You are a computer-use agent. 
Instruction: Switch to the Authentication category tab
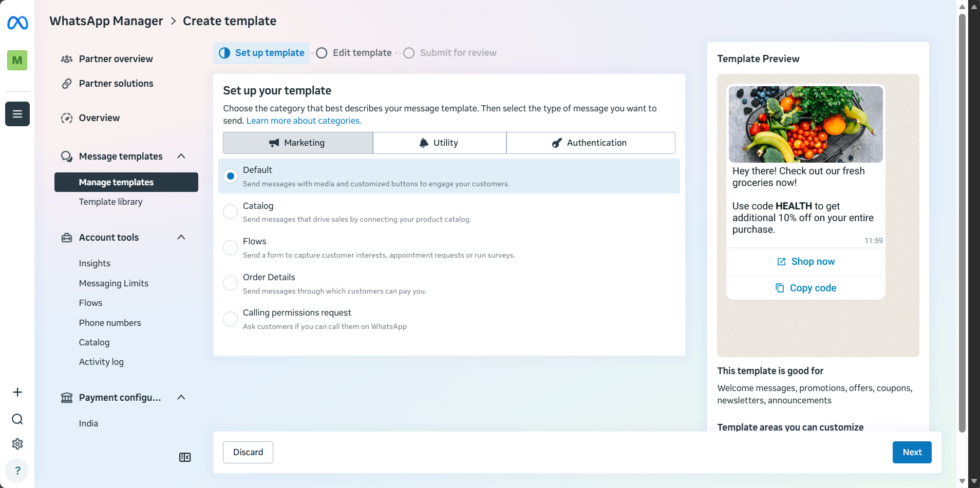(x=591, y=143)
